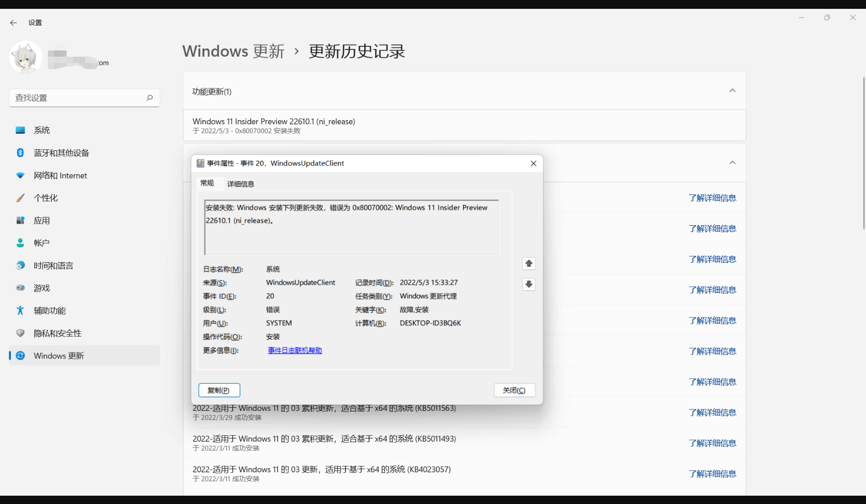Click the down arrow to view next event
The image size is (866, 504).
529,284
